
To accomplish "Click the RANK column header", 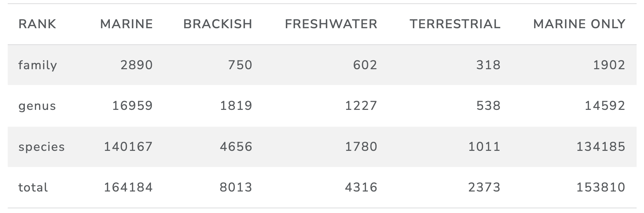I will click(37, 24).
